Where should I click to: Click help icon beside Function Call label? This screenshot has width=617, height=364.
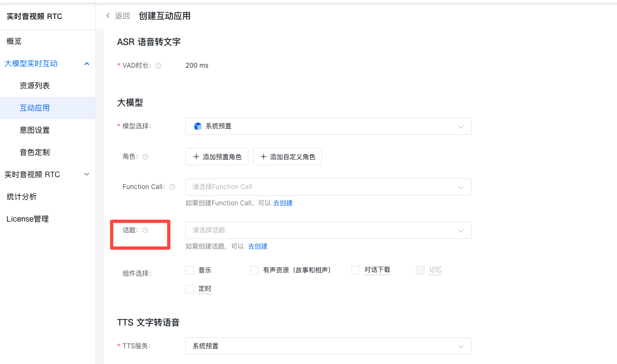pos(172,187)
